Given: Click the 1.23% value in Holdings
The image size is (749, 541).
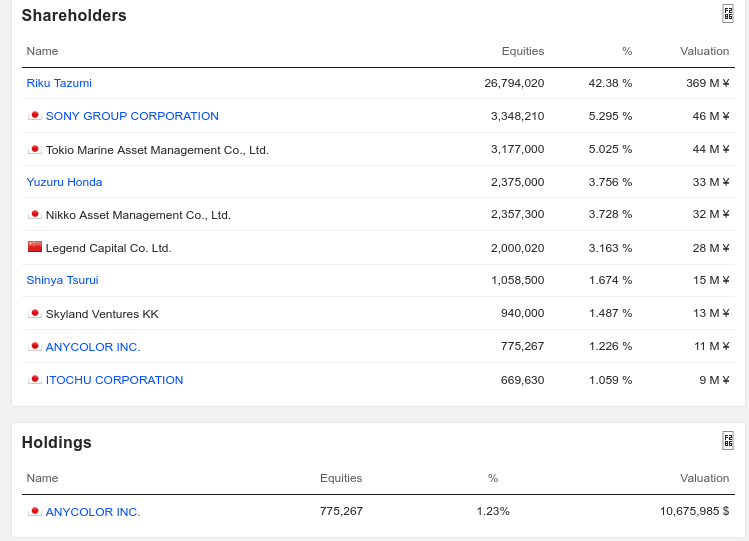Looking at the screenshot, I should click(493, 511).
